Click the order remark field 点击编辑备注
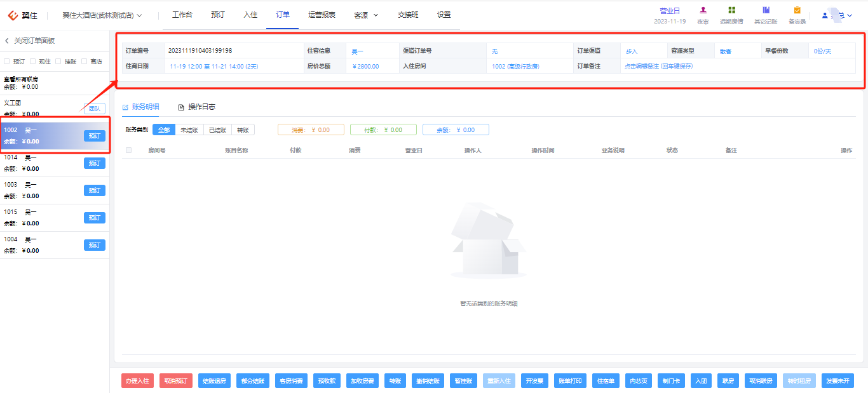 tap(658, 66)
